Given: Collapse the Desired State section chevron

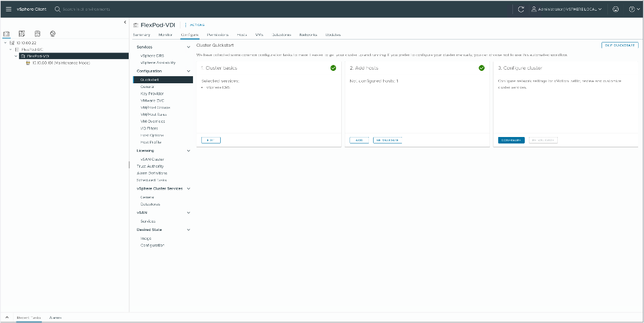Looking at the screenshot, I should 188,230.
